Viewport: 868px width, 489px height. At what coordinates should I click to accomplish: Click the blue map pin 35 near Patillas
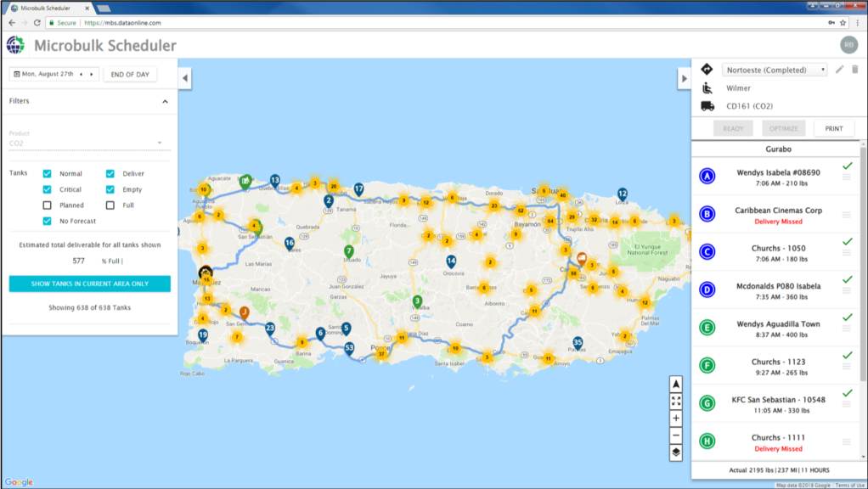(x=578, y=343)
